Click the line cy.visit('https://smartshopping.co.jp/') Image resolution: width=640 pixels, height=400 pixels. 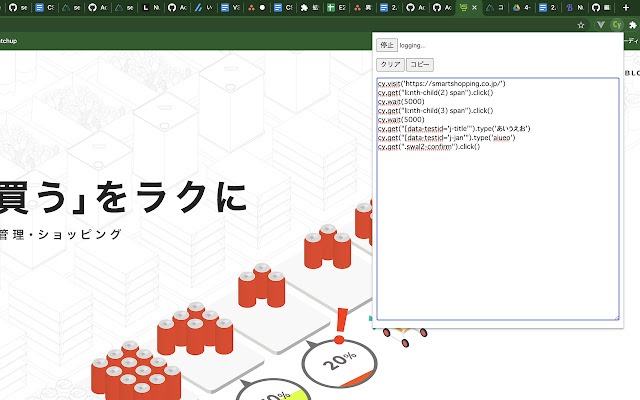pos(441,84)
